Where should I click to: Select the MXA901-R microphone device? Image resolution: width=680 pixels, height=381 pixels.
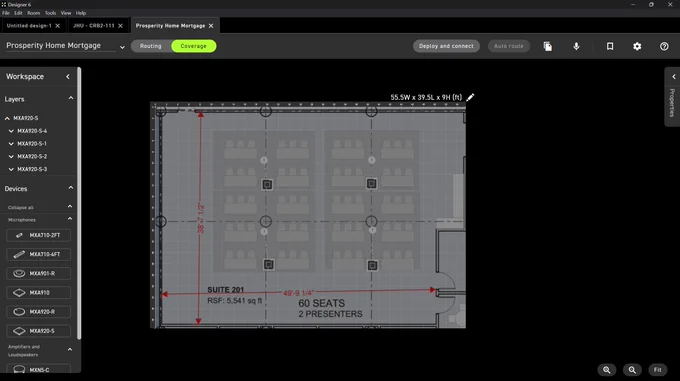point(39,274)
